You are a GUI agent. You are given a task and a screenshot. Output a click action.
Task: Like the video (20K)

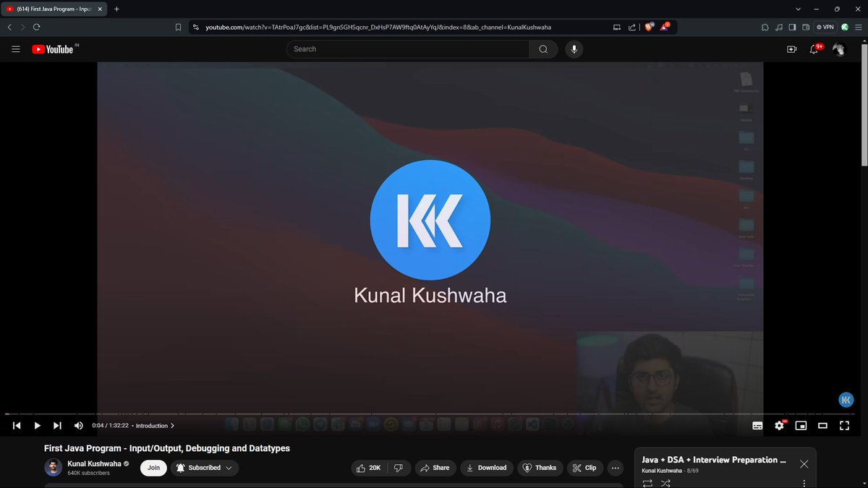(369, 468)
